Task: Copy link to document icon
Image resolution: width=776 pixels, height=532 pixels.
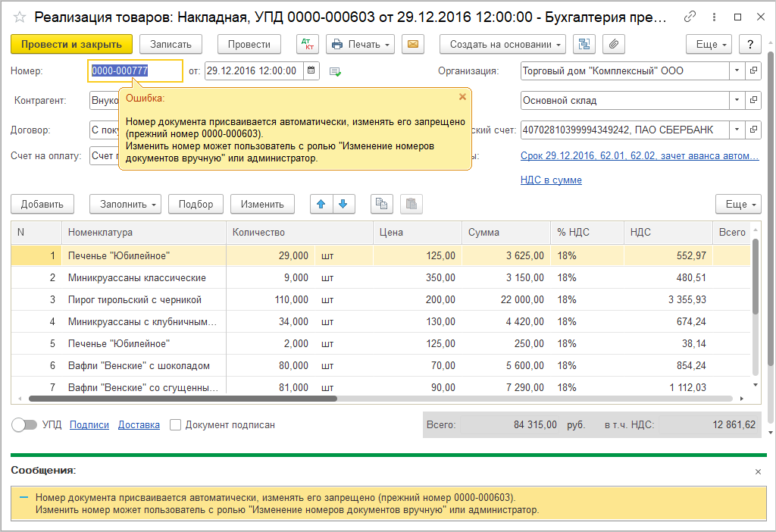Action: (690, 17)
